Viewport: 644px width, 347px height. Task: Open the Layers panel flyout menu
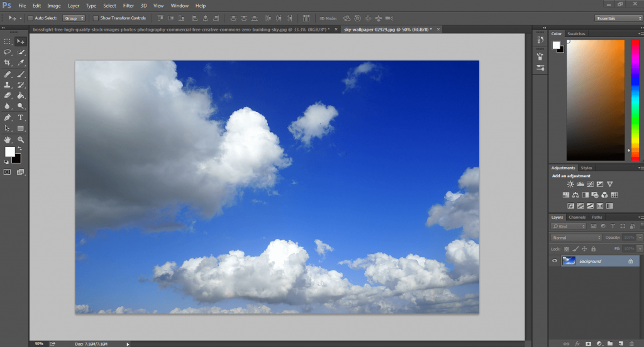[x=641, y=217]
